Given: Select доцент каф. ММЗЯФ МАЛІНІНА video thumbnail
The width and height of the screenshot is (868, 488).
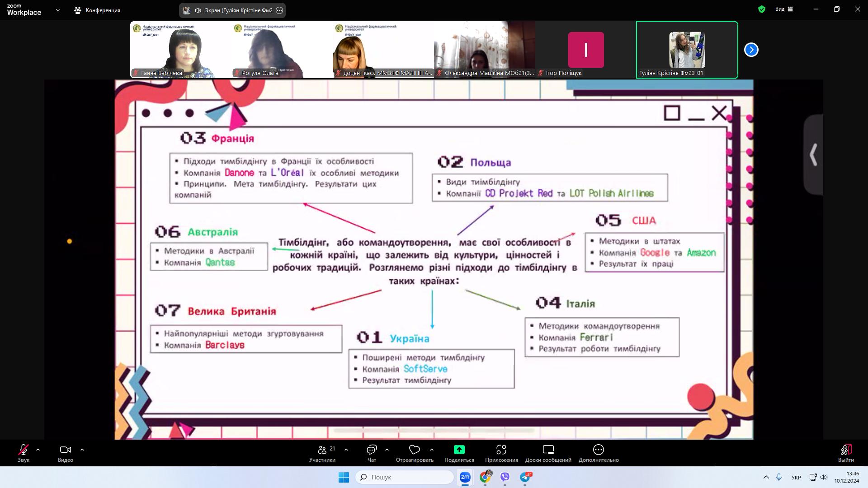Looking at the screenshot, I should (383, 50).
